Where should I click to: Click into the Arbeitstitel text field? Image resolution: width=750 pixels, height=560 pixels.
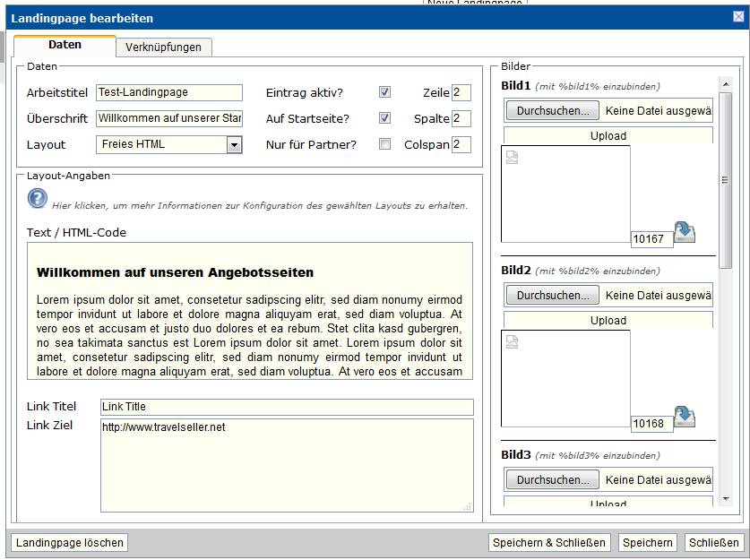coord(168,92)
